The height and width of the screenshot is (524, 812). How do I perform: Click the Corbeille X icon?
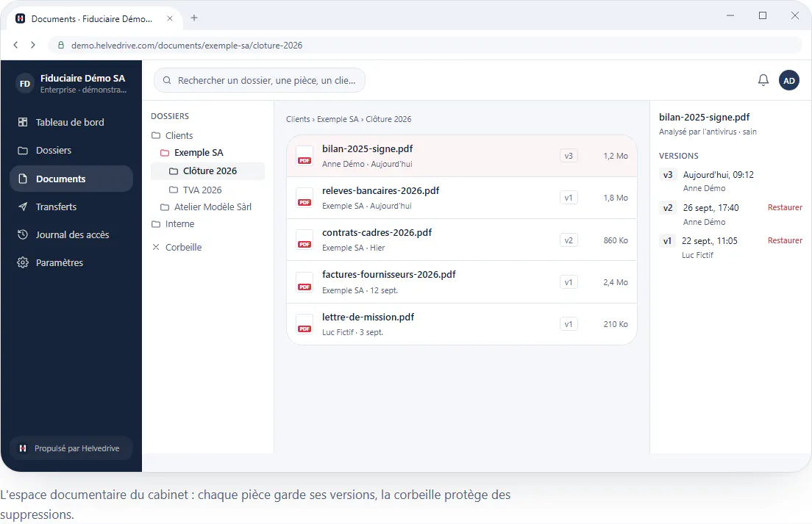155,247
